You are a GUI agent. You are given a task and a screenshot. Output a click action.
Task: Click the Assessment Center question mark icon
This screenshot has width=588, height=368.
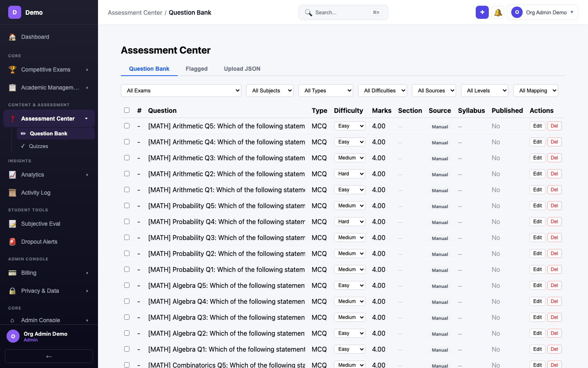click(12, 119)
